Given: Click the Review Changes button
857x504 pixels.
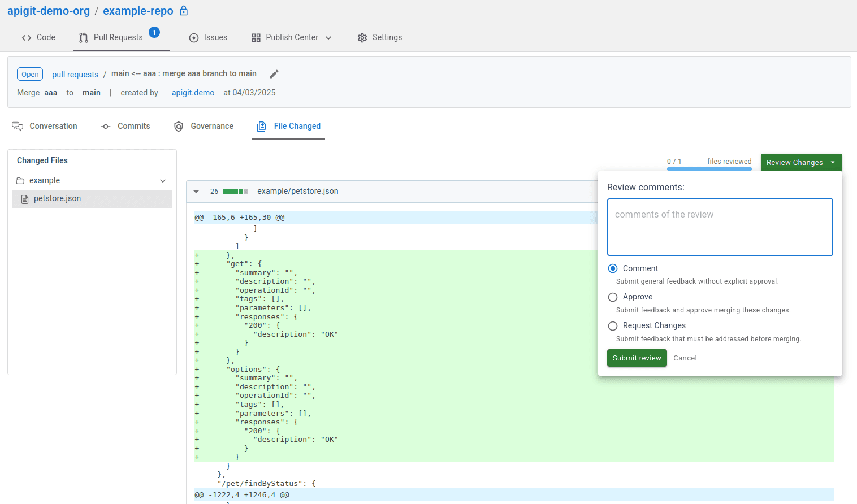Looking at the screenshot, I should pyautogui.click(x=802, y=162).
